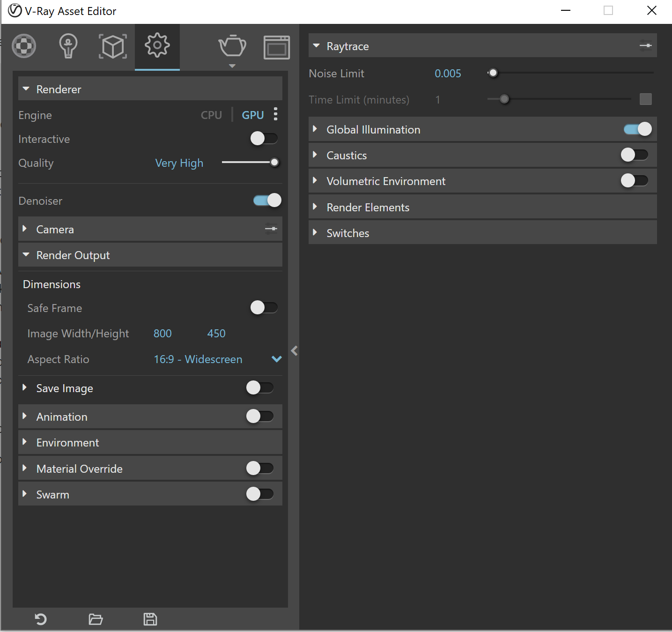Open render mode arrow below teapot
The height and width of the screenshot is (632, 672).
point(232,66)
